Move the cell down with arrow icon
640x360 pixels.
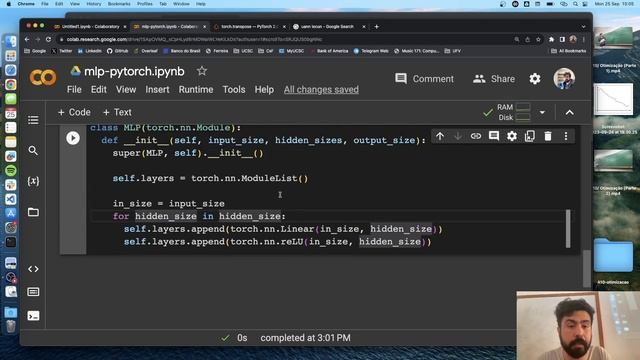coord(458,136)
